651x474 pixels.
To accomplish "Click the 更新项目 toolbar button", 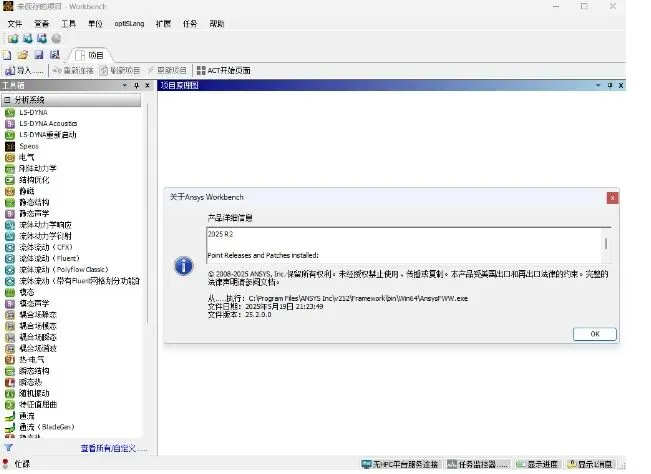I will pos(167,71).
